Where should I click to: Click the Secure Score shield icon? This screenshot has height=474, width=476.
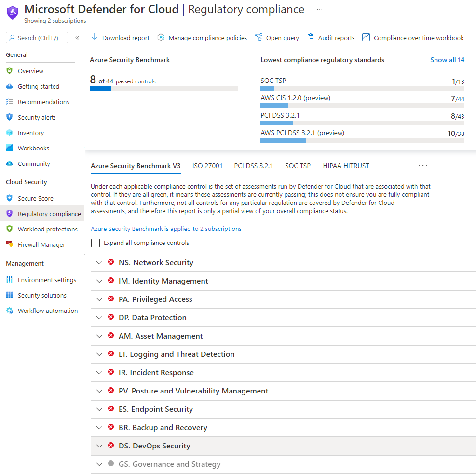point(10,198)
